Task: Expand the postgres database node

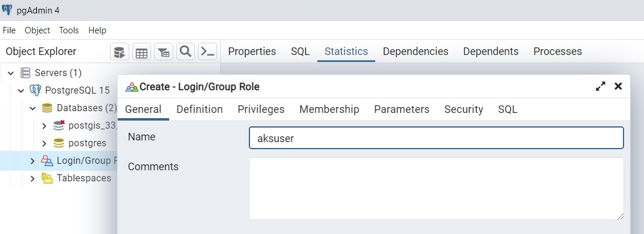Action: 44,143
